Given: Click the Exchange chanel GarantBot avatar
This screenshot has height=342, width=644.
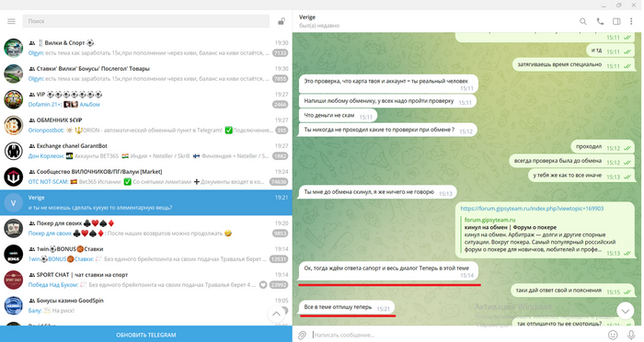Looking at the screenshot, I should pos(14,151).
